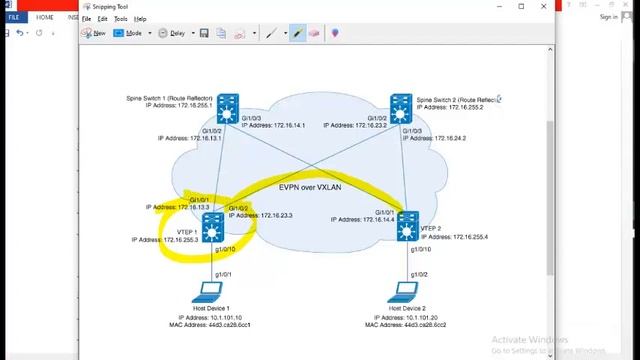
Task: Click the 'IP Address: 172.16.255.2' text
Action: (x=450, y=107)
